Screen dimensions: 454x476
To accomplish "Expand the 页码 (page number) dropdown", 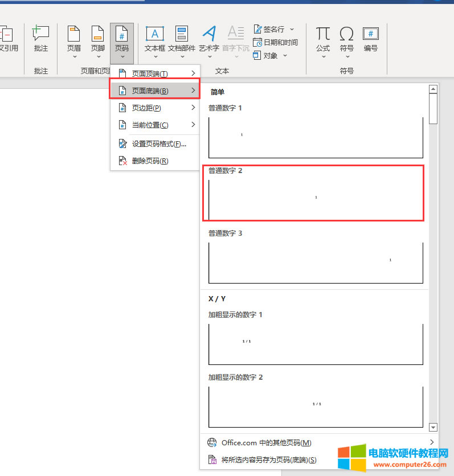I will [122, 56].
